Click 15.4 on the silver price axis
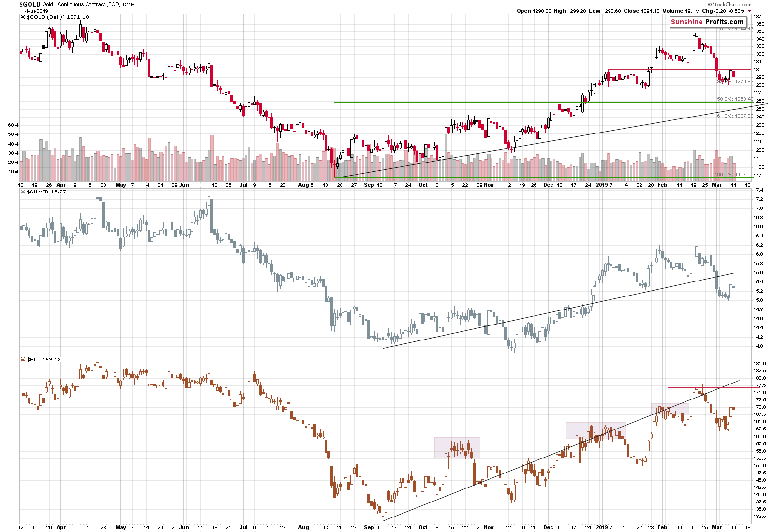The width and height of the screenshot is (774, 532). point(759,282)
